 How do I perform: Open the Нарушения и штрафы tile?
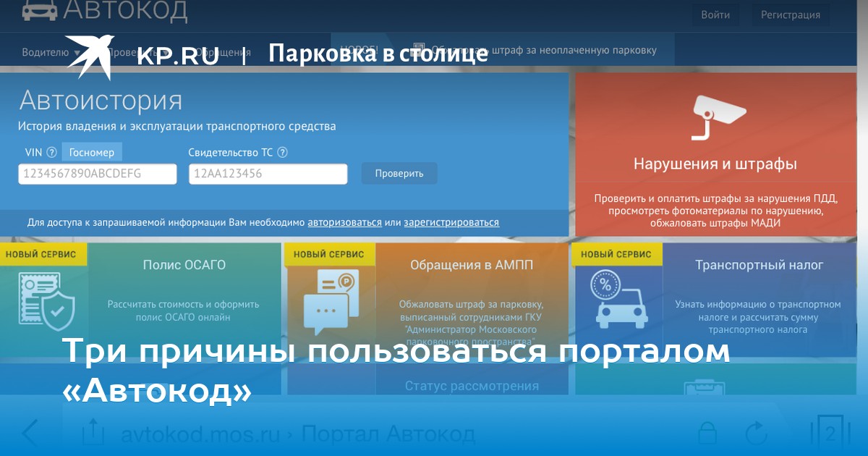tap(715, 155)
